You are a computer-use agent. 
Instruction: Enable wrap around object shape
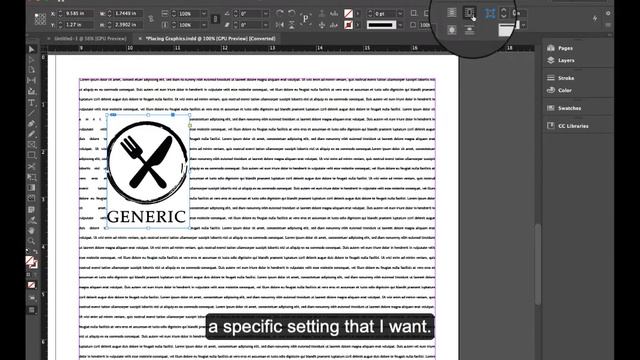pos(452,30)
